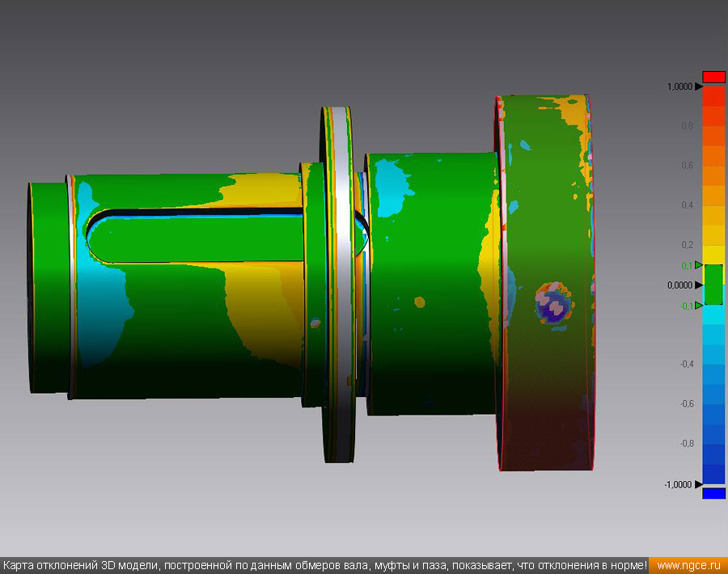The width and height of the screenshot is (728, 574).
Task: Click the green "-0,1" tolerance label
Action: pyautogui.click(x=686, y=306)
